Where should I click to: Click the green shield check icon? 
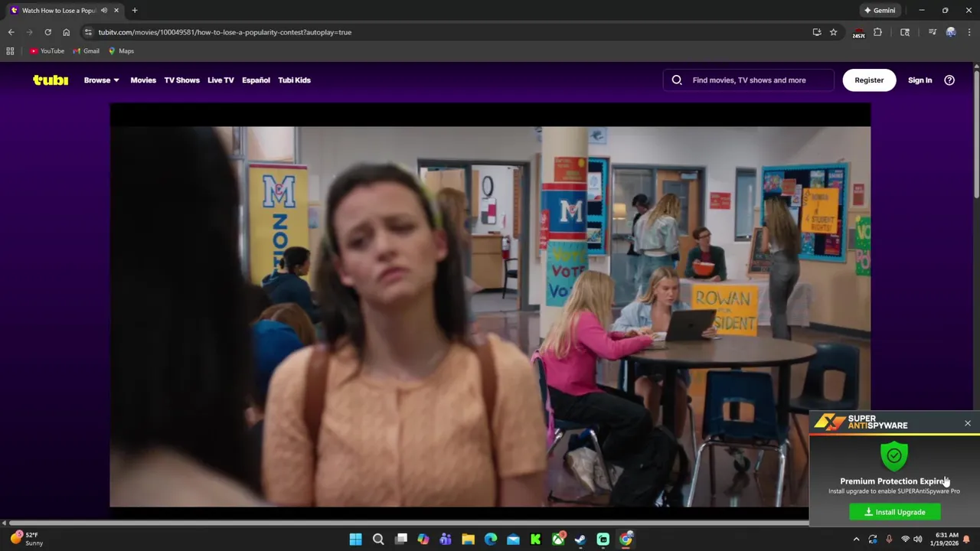coord(894,456)
